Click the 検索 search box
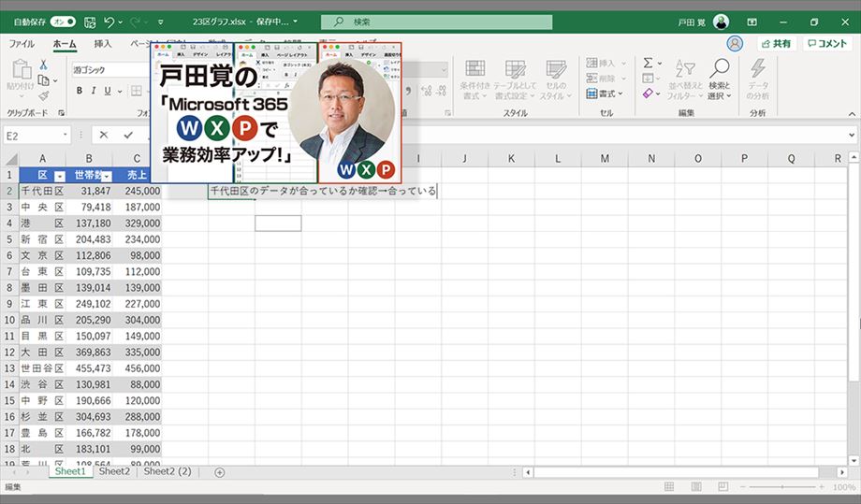Viewport: 861px width, 504px height. click(436, 22)
